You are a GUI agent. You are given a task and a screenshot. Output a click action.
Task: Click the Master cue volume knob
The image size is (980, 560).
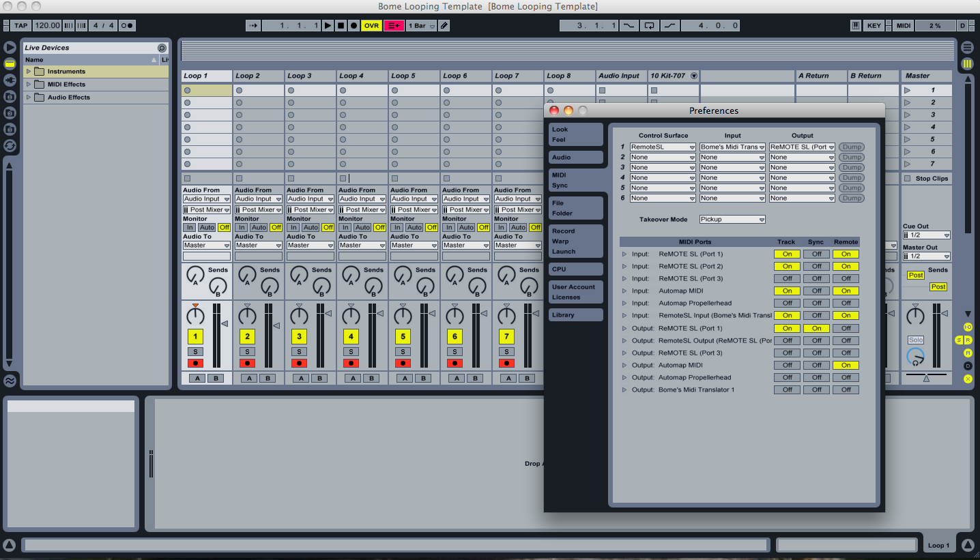tap(915, 357)
